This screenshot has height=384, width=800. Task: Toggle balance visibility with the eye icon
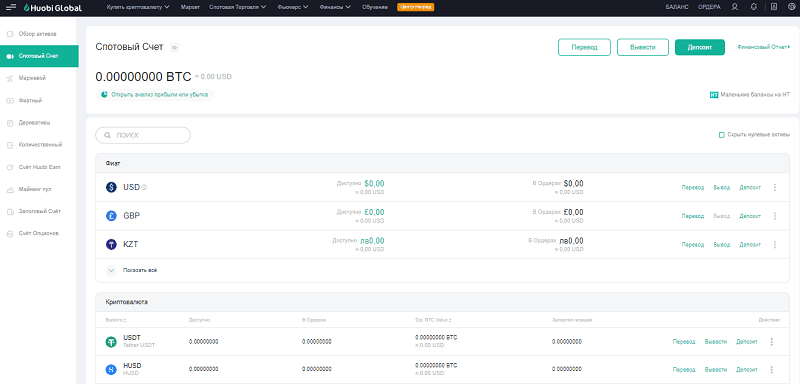coord(174,47)
